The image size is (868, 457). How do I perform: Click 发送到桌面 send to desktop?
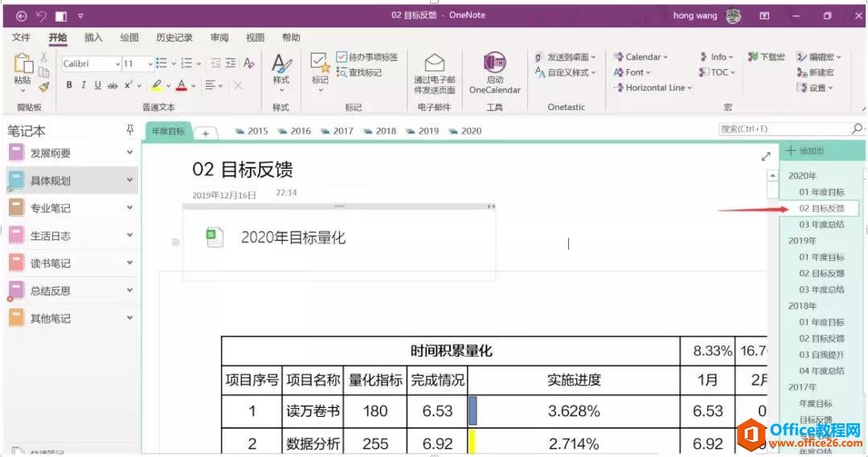(x=565, y=56)
